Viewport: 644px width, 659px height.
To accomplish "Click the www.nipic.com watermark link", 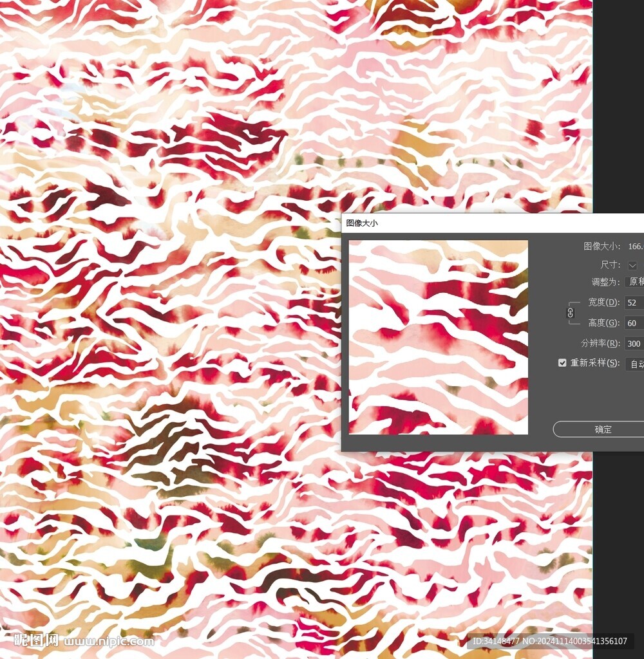I will pyautogui.click(x=108, y=642).
